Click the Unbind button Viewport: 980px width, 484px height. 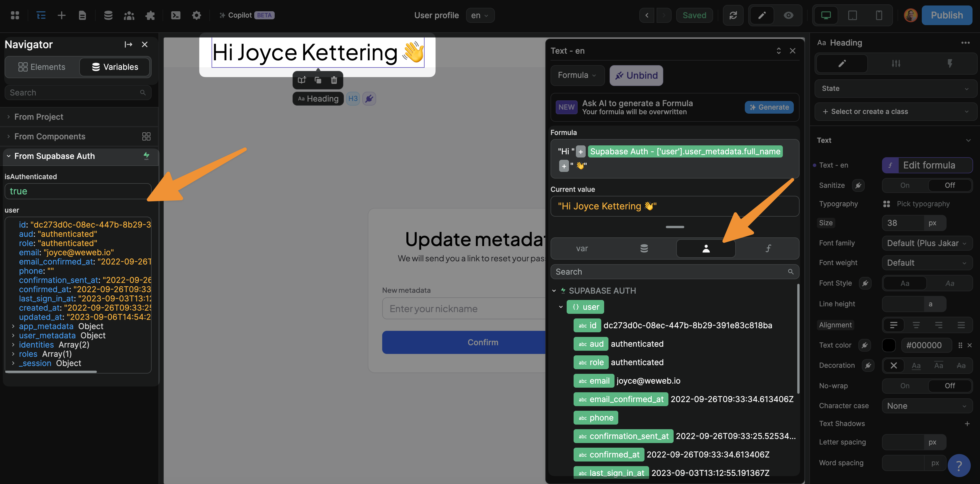(636, 75)
